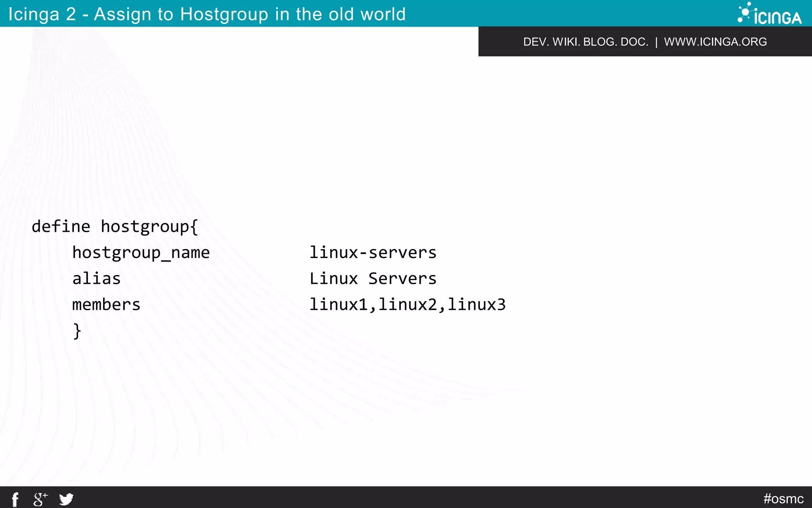812x508 pixels.
Task: Click the Facebook icon in footer
Action: tap(15, 499)
